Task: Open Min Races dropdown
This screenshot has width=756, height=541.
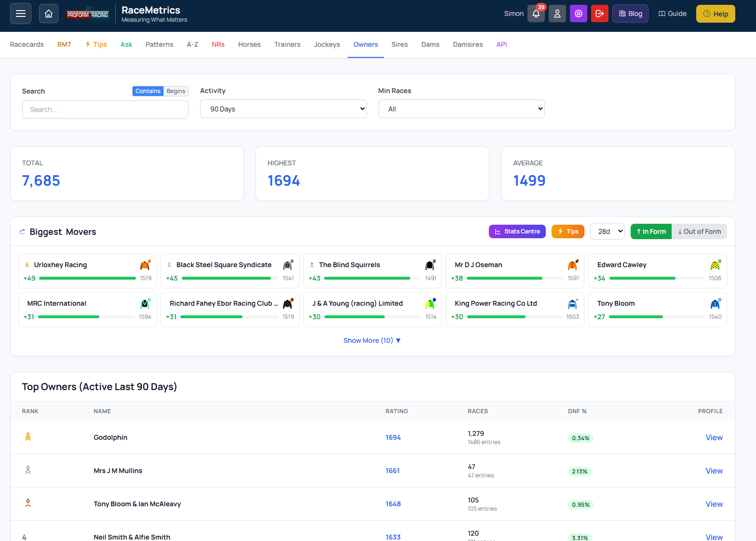Action: click(x=461, y=109)
